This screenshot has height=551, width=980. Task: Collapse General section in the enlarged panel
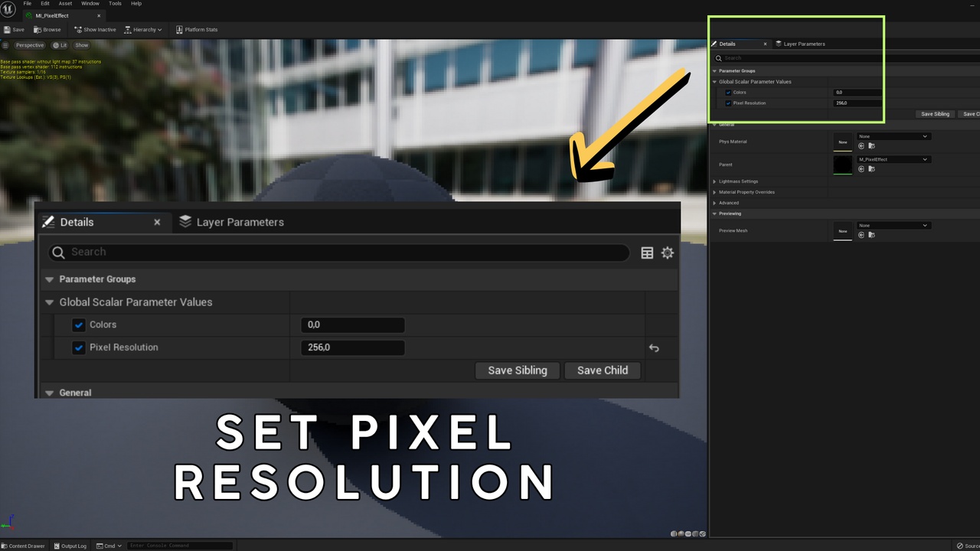50,393
